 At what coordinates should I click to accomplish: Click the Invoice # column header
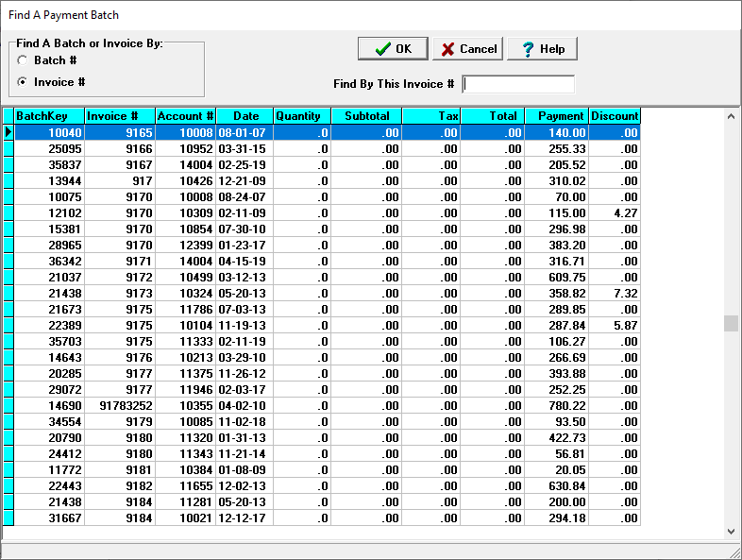click(x=119, y=116)
